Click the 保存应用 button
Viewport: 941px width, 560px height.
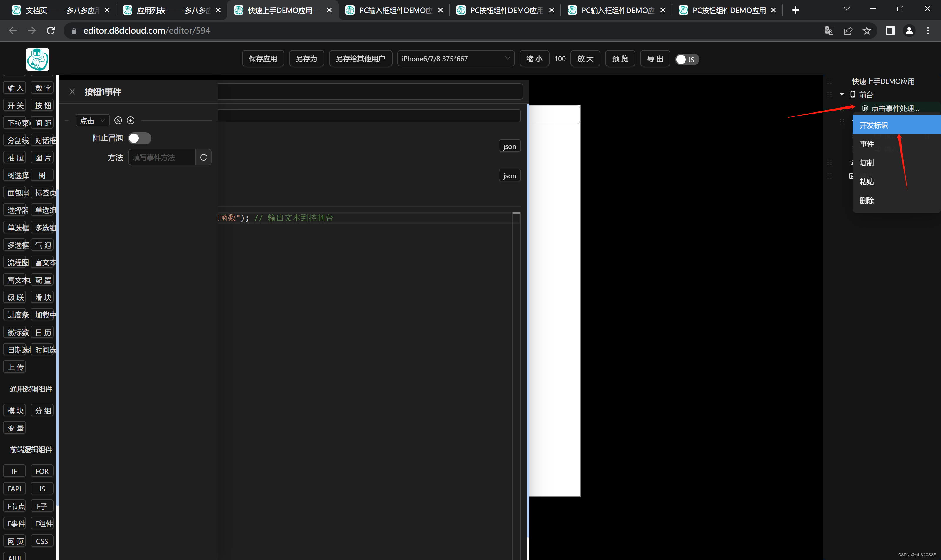coord(263,58)
